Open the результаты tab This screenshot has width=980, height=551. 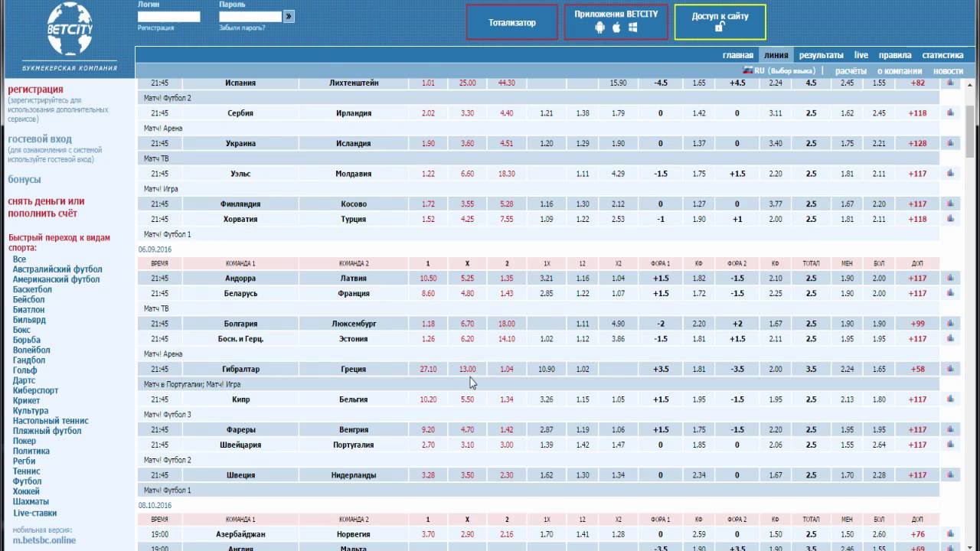click(x=821, y=55)
